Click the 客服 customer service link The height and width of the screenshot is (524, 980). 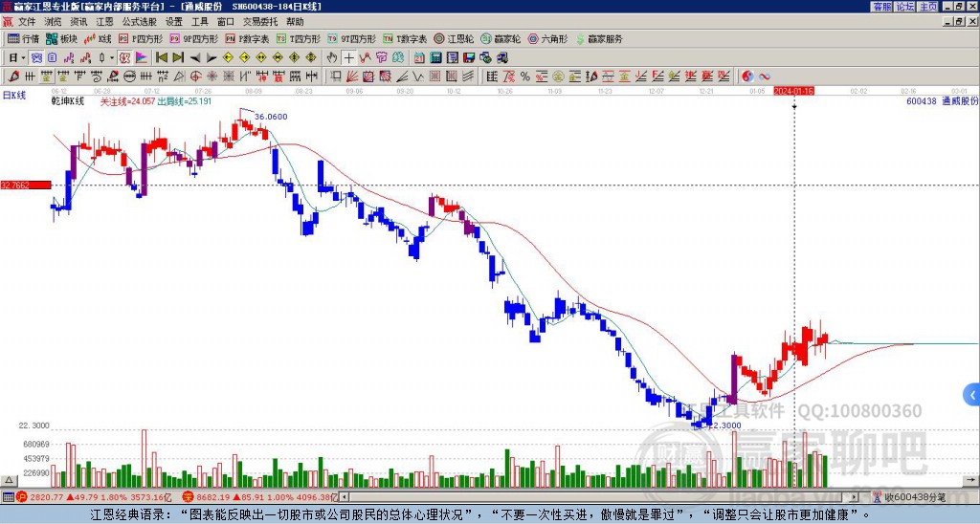pyautogui.click(x=882, y=7)
